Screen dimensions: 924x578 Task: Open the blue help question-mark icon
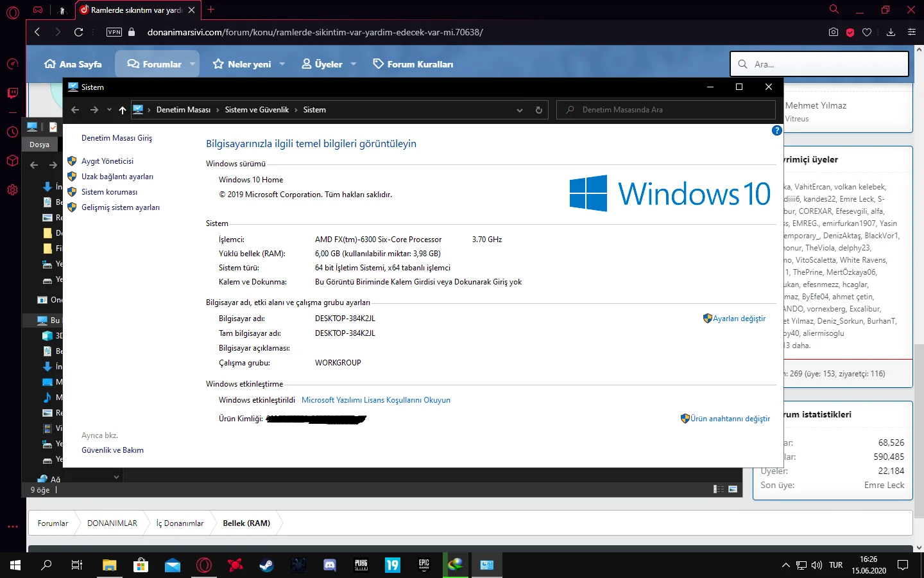tap(776, 130)
